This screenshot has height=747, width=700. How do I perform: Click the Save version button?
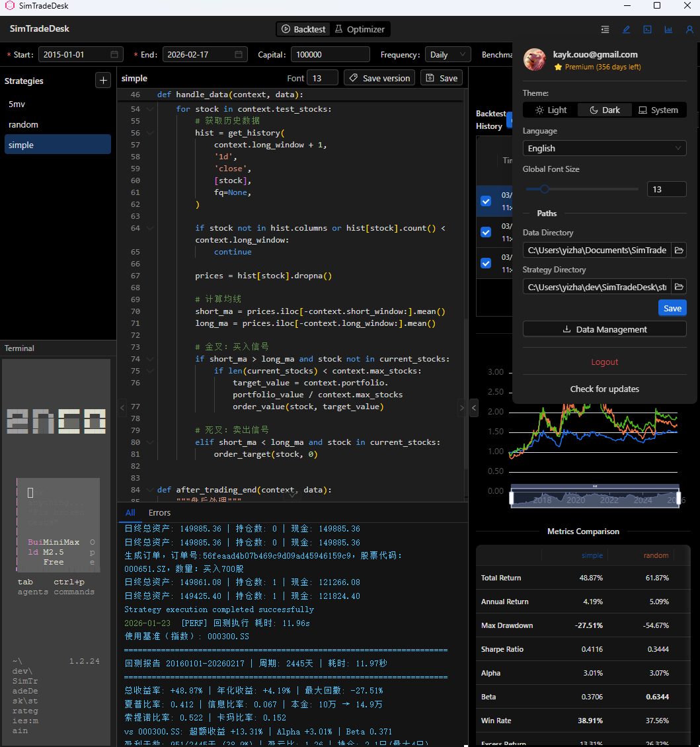(x=379, y=77)
